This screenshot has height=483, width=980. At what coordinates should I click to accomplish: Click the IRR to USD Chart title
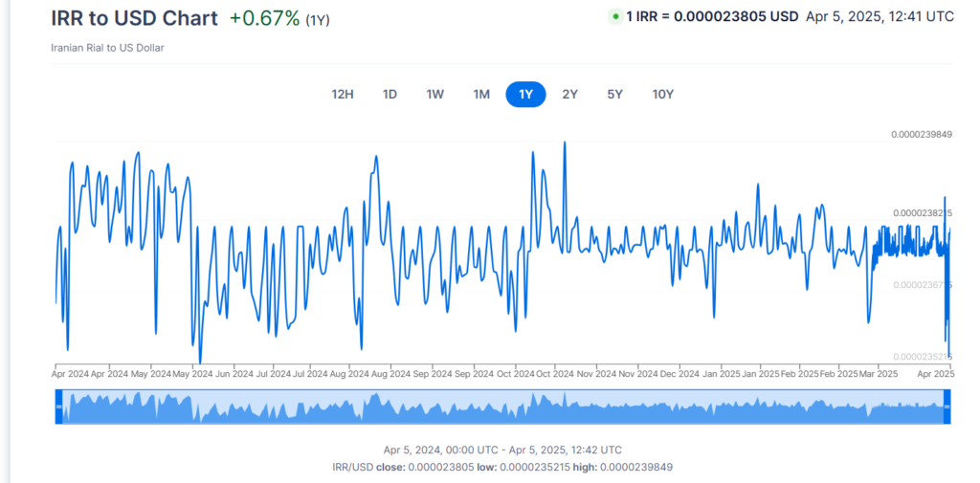click(134, 18)
